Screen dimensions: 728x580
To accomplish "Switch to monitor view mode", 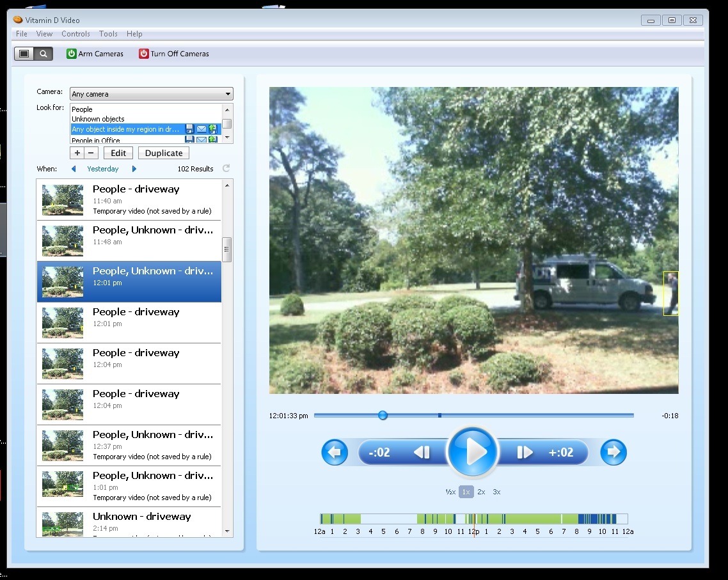I will [x=22, y=54].
